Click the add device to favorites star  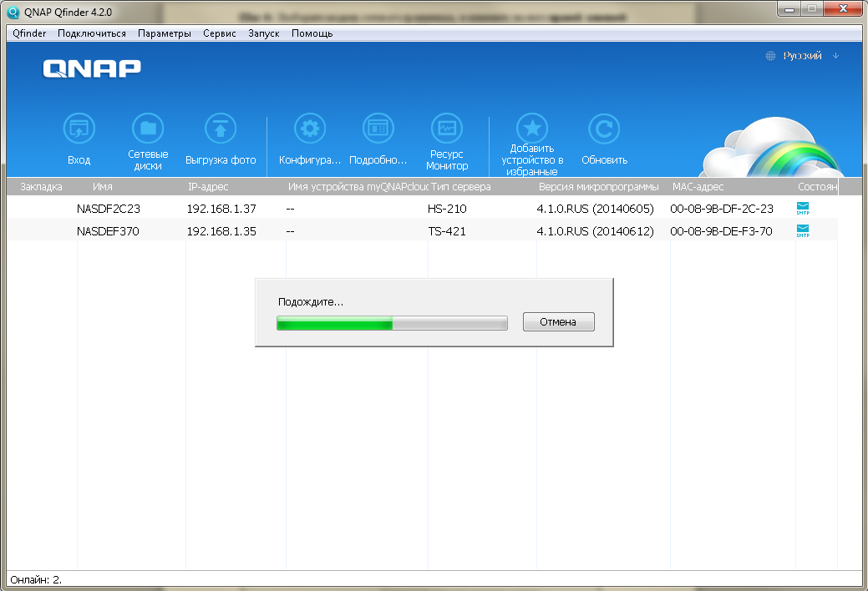(x=532, y=129)
